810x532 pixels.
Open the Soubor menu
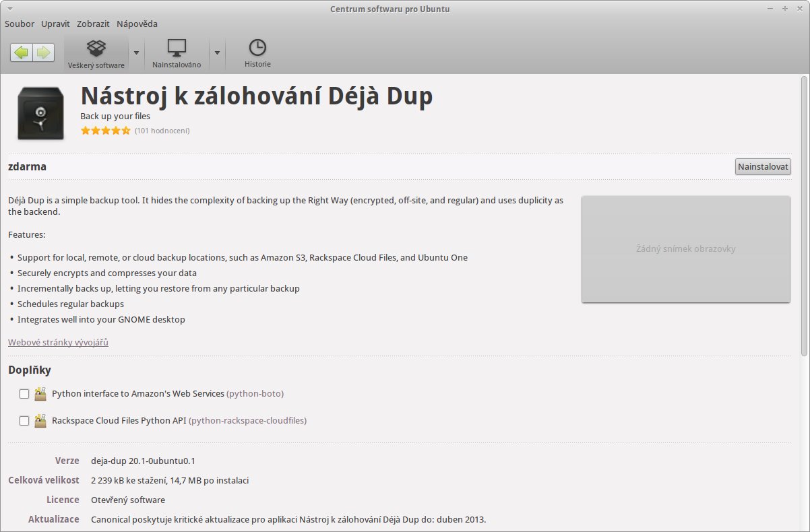(x=20, y=24)
